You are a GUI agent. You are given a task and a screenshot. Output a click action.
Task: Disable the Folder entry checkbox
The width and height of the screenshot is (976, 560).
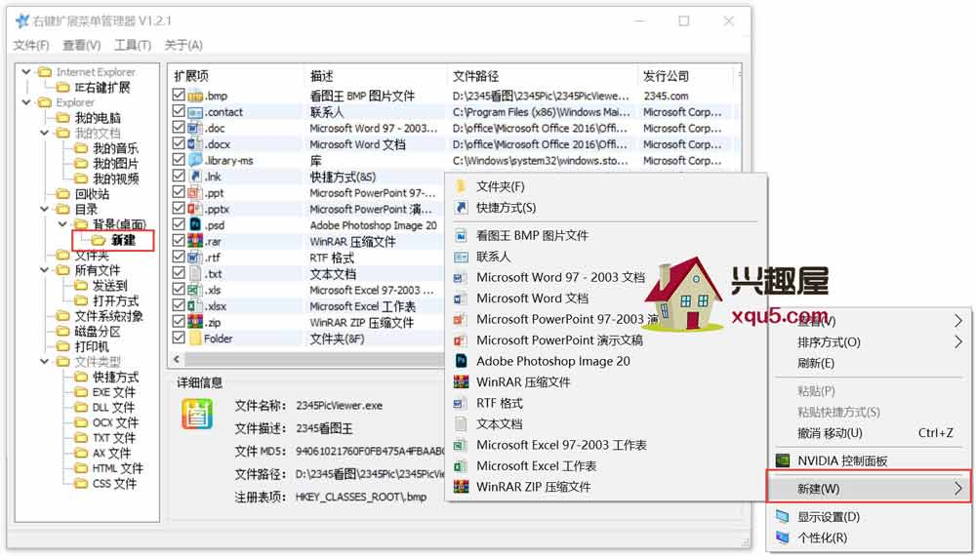click(179, 338)
